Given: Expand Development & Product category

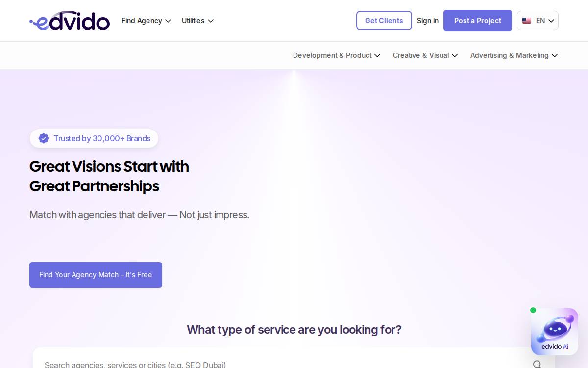Looking at the screenshot, I should (x=337, y=55).
